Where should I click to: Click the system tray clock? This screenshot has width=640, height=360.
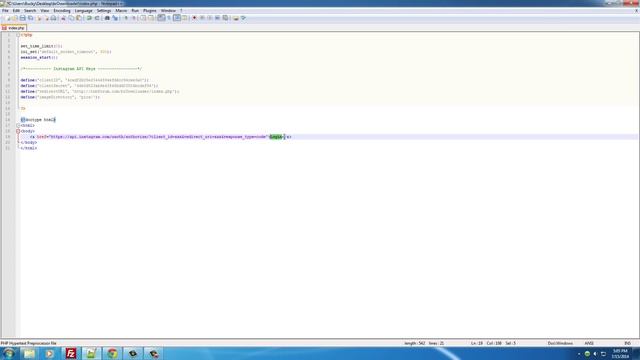click(x=620, y=354)
